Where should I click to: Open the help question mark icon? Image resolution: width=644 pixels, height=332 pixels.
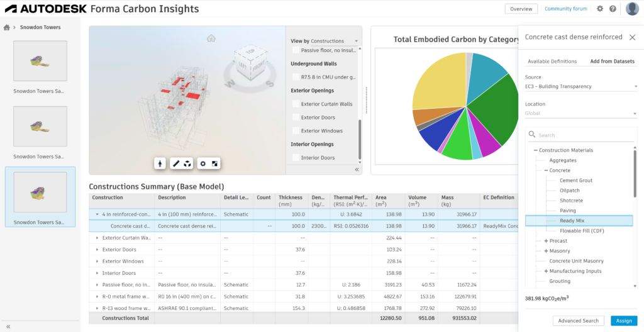(x=613, y=9)
